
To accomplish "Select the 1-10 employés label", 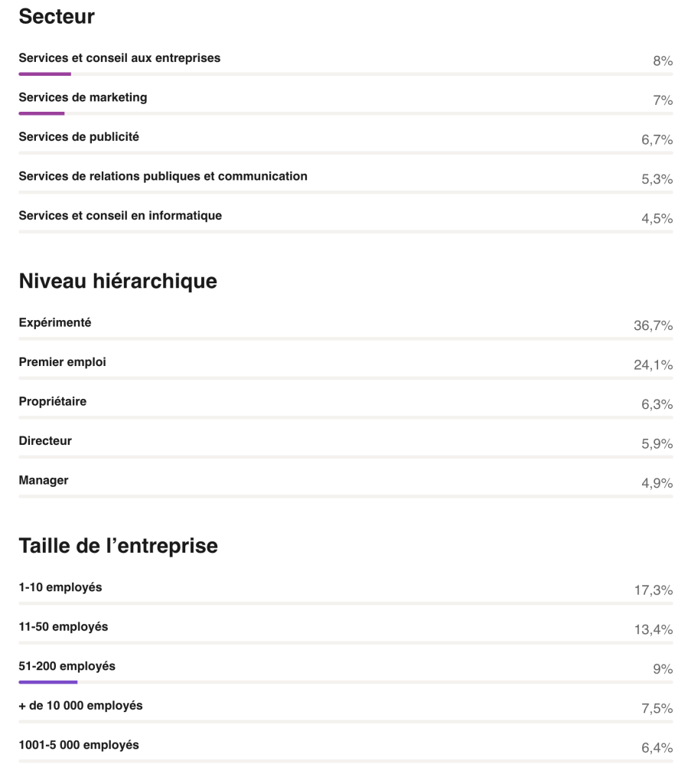I will 60,588.
